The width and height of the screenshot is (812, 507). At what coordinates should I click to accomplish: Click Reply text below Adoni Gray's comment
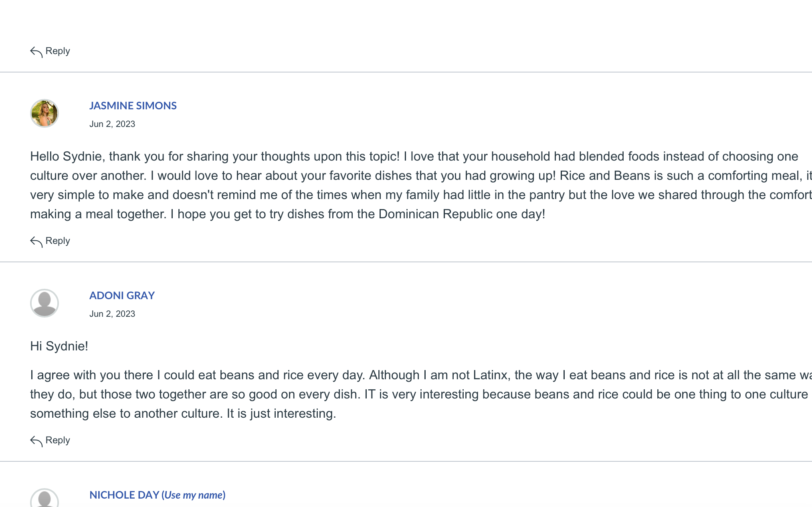[x=58, y=440]
